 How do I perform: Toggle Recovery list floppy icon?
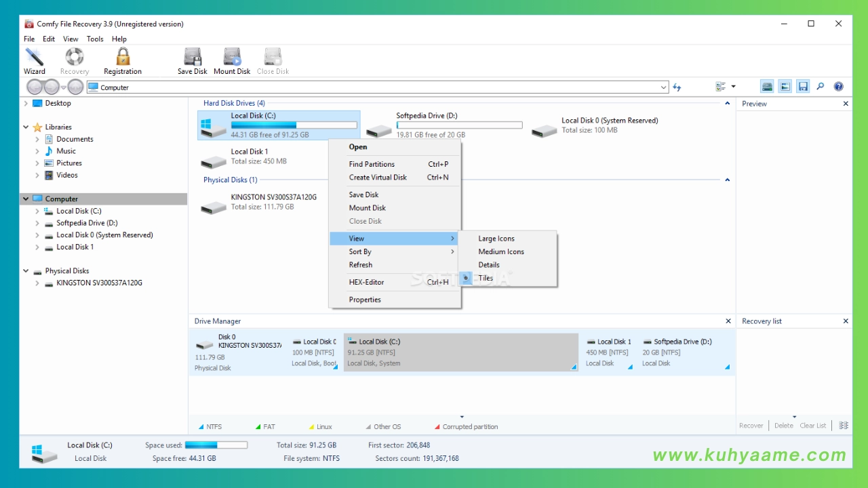[x=803, y=87]
